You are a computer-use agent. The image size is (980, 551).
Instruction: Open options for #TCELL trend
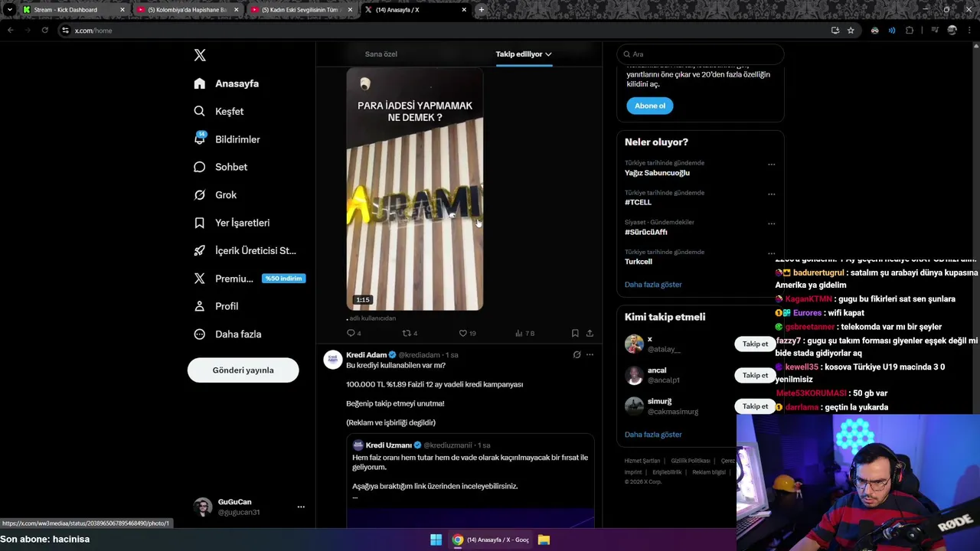(x=771, y=194)
